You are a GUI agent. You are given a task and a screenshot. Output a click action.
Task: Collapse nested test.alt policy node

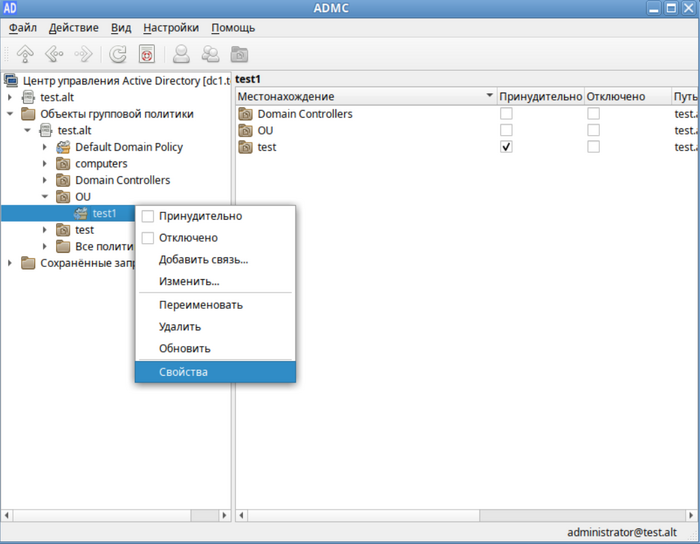click(x=28, y=130)
